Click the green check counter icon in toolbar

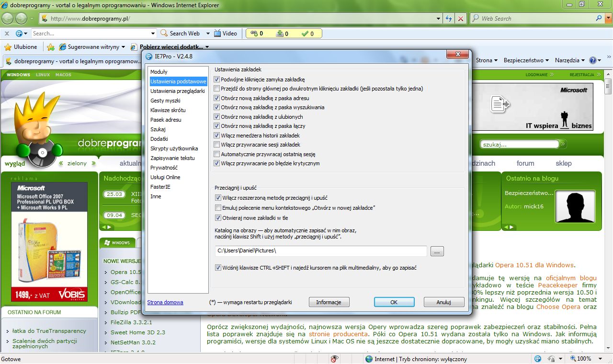[305, 34]
